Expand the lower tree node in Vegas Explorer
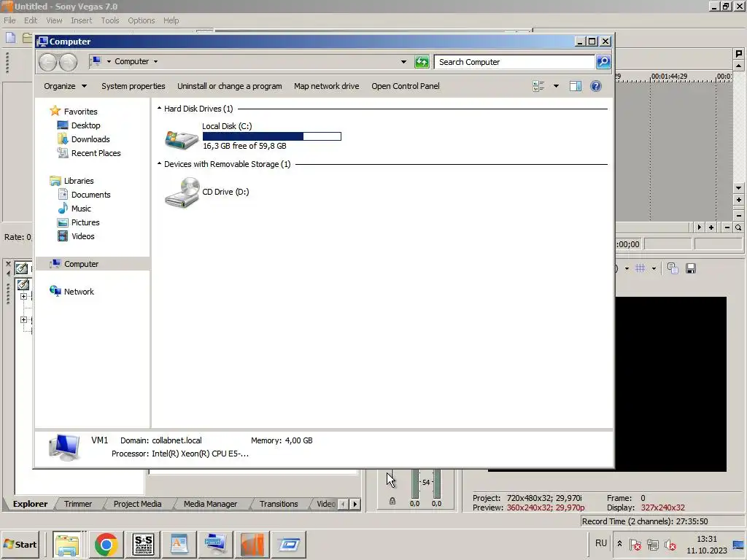 point(23,319)
